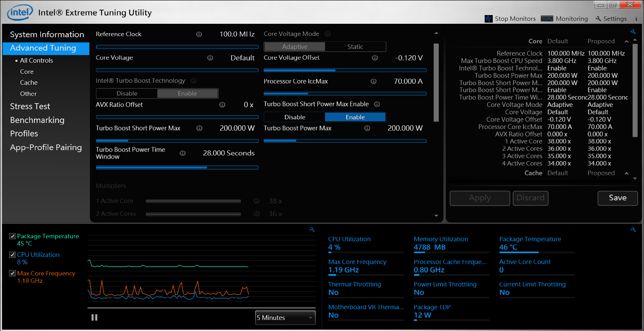644x331 pixels.
Task: Uncheck the CPU Utilization checkbox
Action: coord(12,255)
